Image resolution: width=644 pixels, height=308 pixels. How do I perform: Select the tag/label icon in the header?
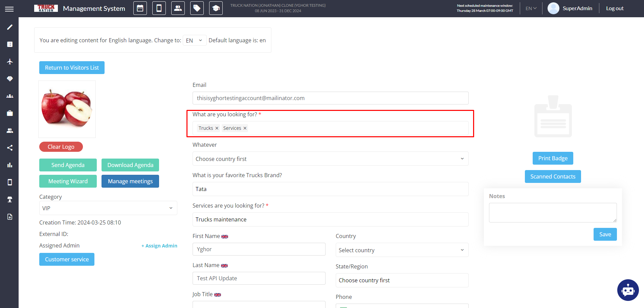pos(197,8)
